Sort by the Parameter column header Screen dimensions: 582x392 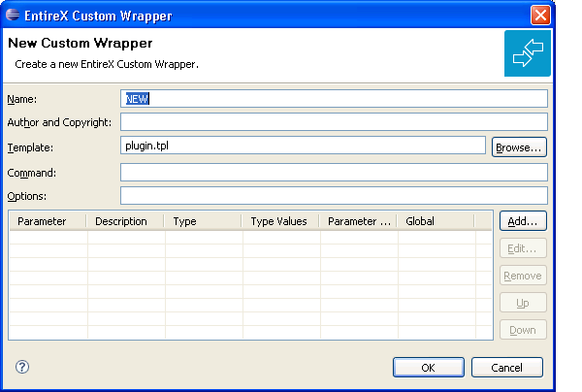click(48, 221)
